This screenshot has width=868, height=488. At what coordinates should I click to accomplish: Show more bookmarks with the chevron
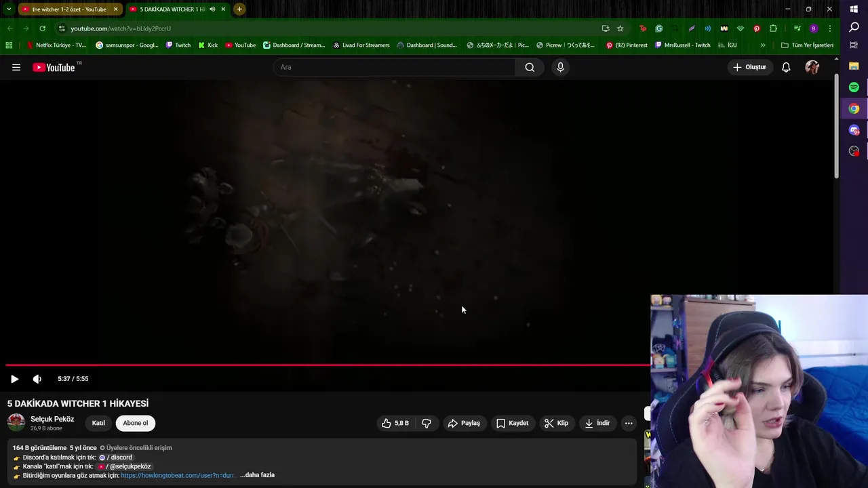[763, 45]
